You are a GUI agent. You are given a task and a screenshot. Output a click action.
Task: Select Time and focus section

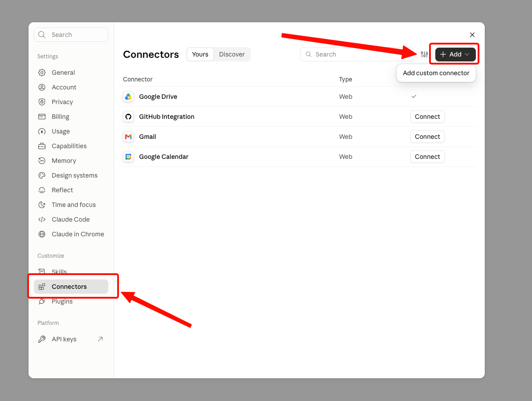click(x=71, y=205)
